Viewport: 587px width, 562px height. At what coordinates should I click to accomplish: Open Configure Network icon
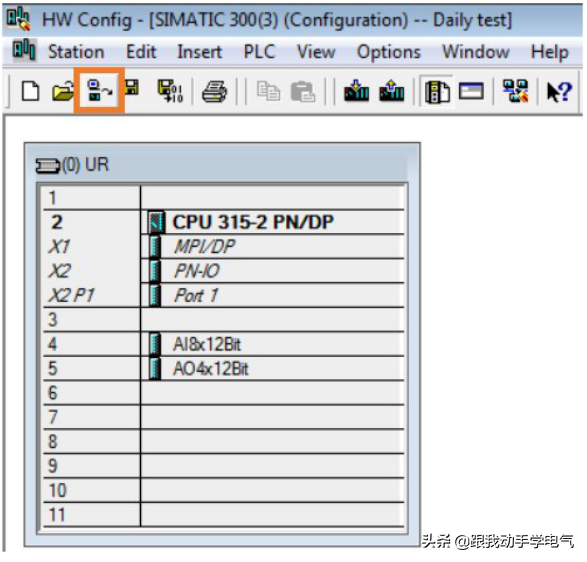[515, 91]
